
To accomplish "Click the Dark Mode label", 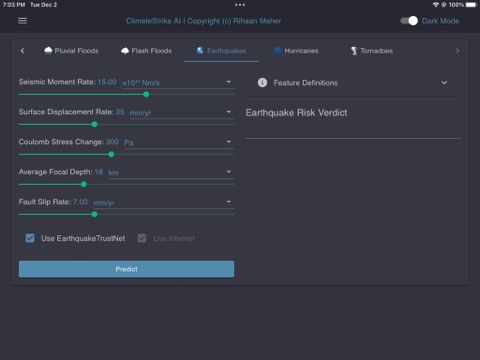I will 440,21.
